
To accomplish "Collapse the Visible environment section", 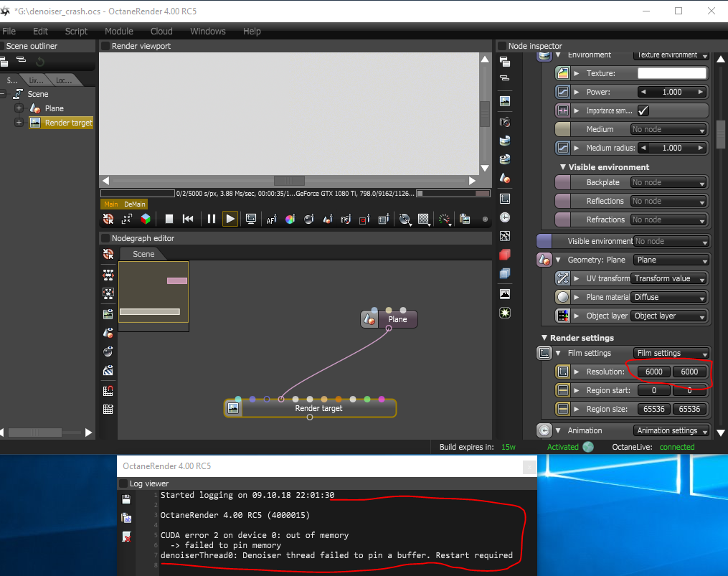I will (x=563, y=166).
